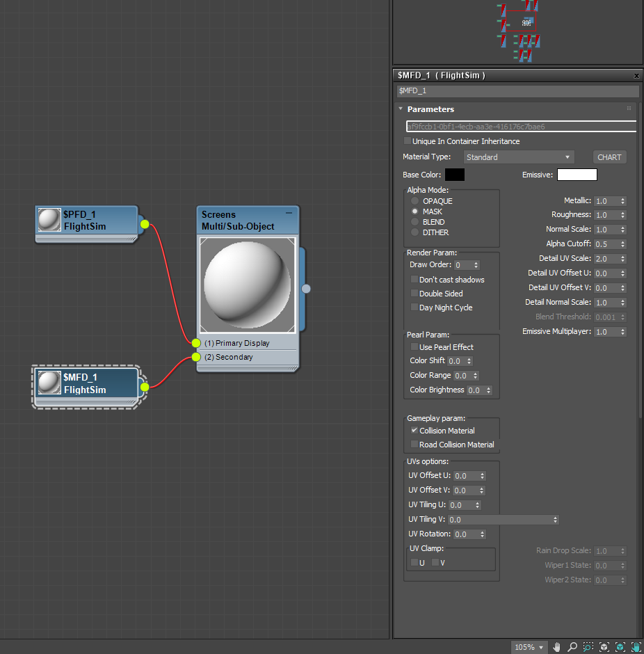This screenshot has width=644, height=654.
Task: Click the Detail UV Scale value field
Action: (607, 259)
